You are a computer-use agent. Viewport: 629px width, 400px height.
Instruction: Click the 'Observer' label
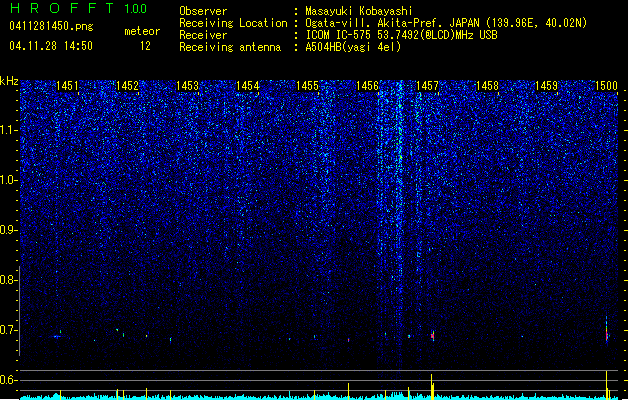[203, 11]
